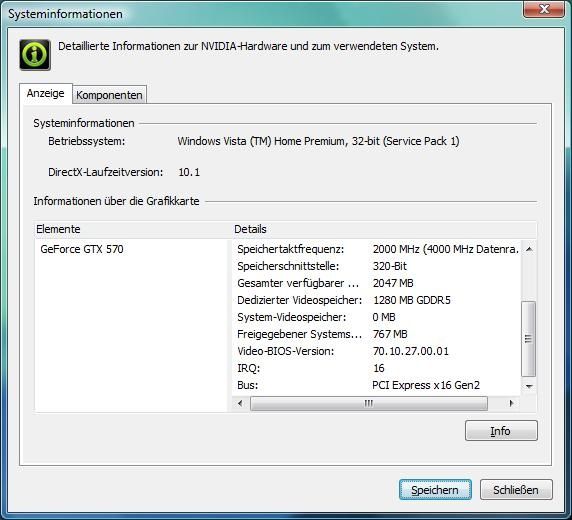The height and width of the screenshot is (520, 572).
Task: Click the horizontal scrollbar thumb under Details
Action: (x=368, y=403)
